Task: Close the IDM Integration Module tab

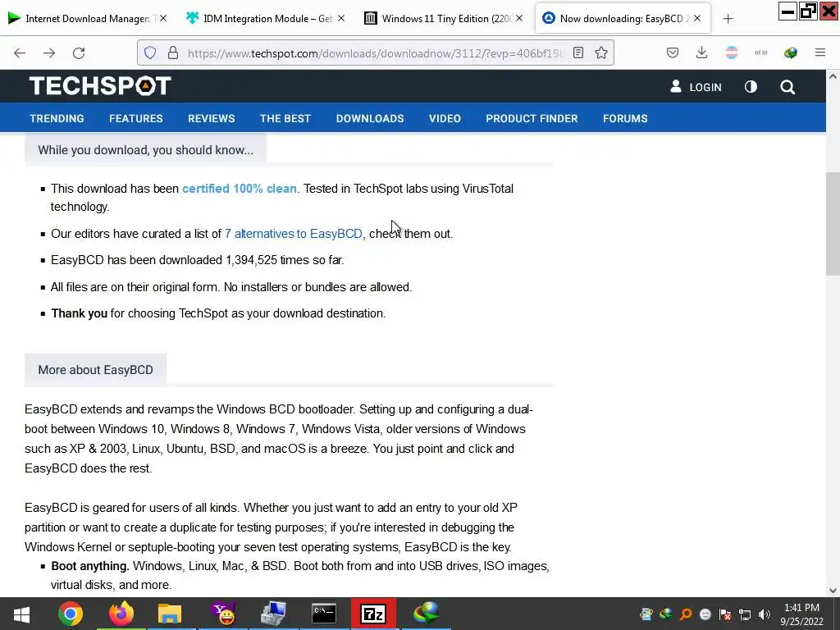Action: click(x=341, y=18)
